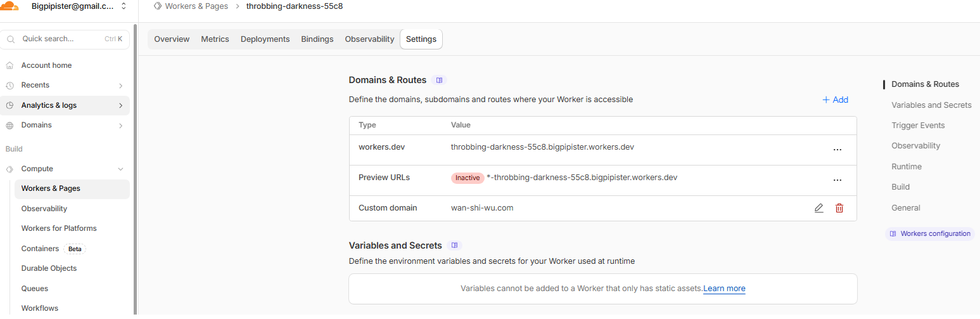Click the Recents clock icon
This screenshot has width=980, height=319.
10,86
